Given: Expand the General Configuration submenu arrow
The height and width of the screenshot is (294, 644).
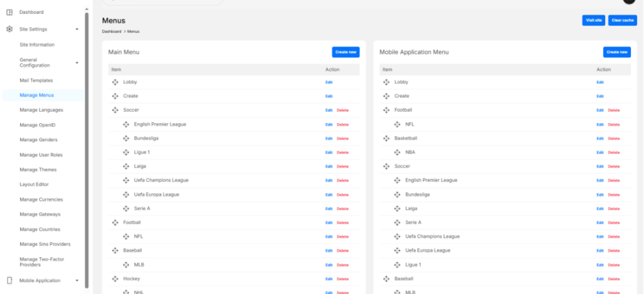Looking at the screenshot, I should click(77, 63).
